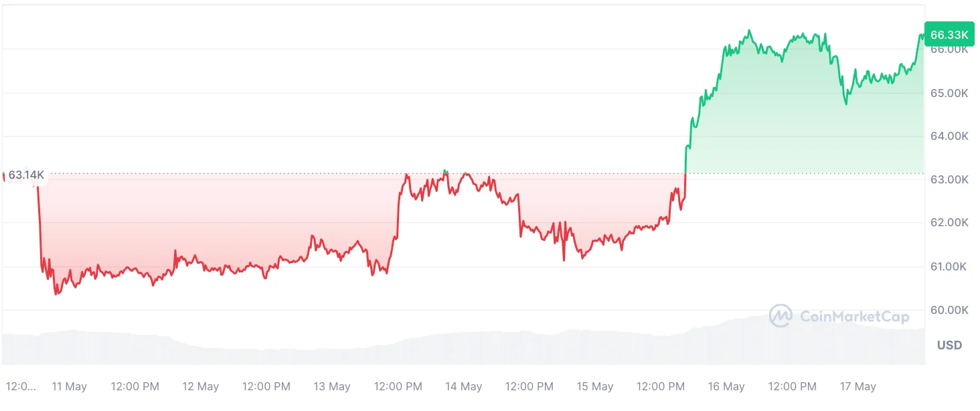
Task: Click the truncated 12:0... time label
Action: (21, 387)
